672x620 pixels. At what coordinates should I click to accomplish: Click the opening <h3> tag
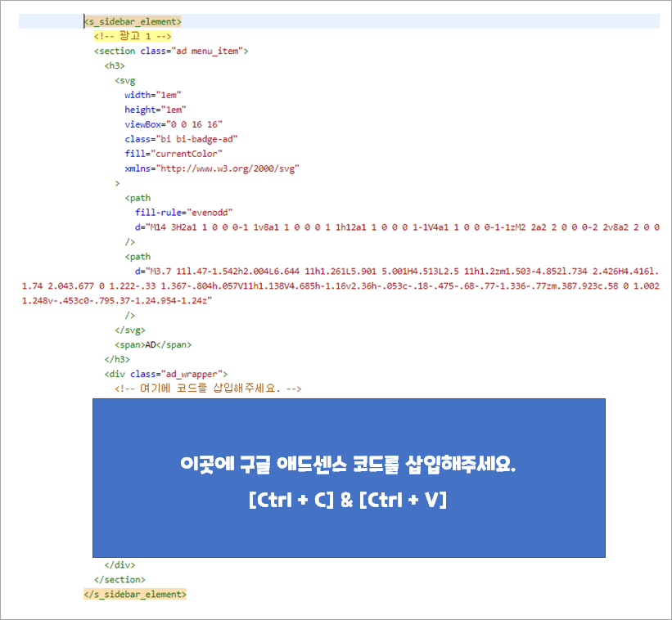[x=115, y=65]
